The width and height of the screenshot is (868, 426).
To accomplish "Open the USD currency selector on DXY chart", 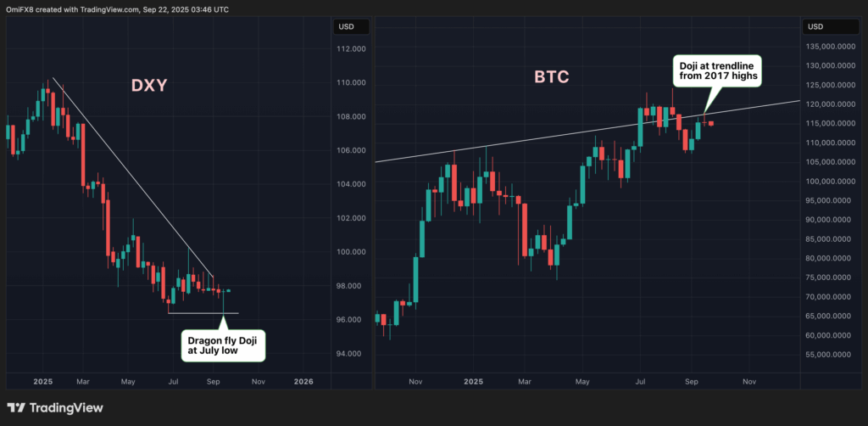I will tap(345, 26).
